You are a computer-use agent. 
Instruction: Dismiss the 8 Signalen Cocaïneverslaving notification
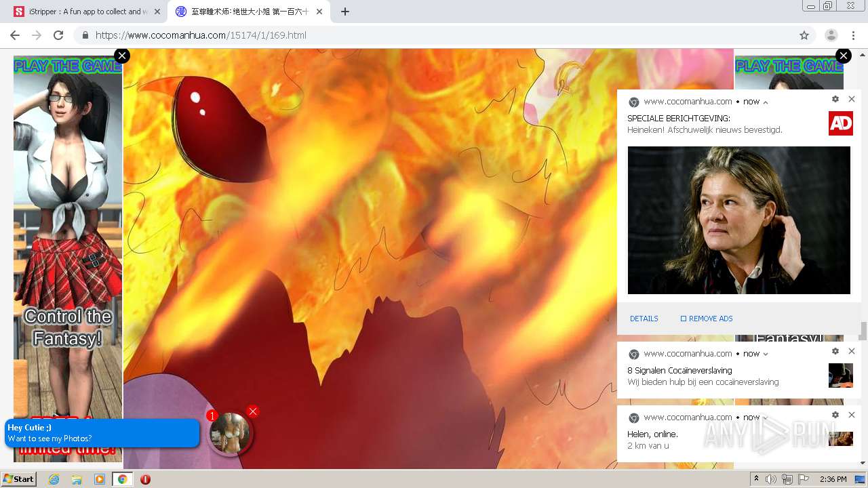(852, 351)
